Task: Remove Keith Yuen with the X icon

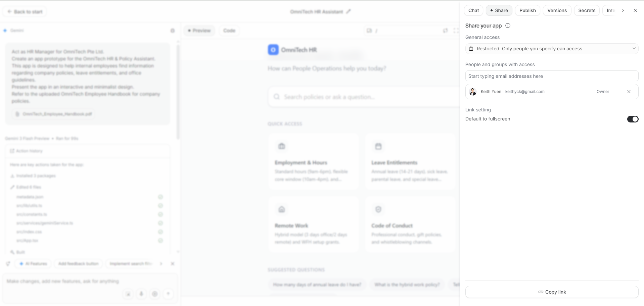Action: click(x=629, y=92)
